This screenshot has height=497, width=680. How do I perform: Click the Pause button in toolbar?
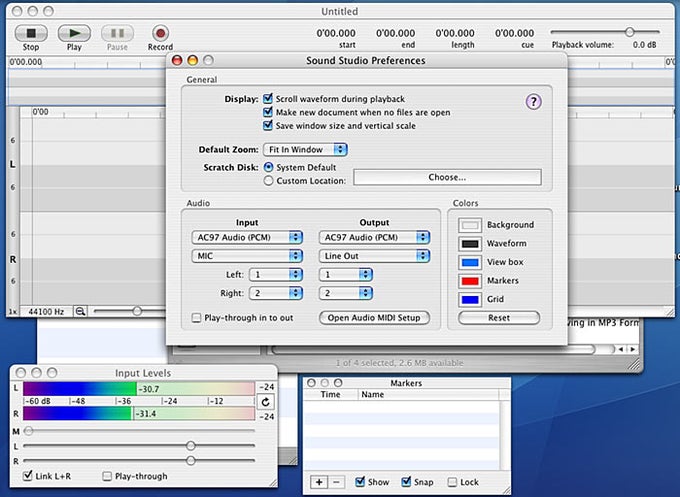tap(117, 33)
